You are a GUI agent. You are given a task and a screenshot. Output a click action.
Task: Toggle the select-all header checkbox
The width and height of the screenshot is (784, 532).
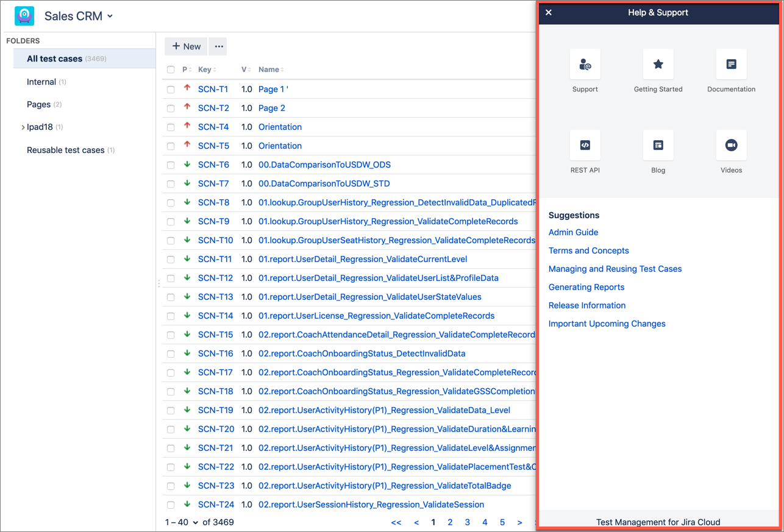171,70
